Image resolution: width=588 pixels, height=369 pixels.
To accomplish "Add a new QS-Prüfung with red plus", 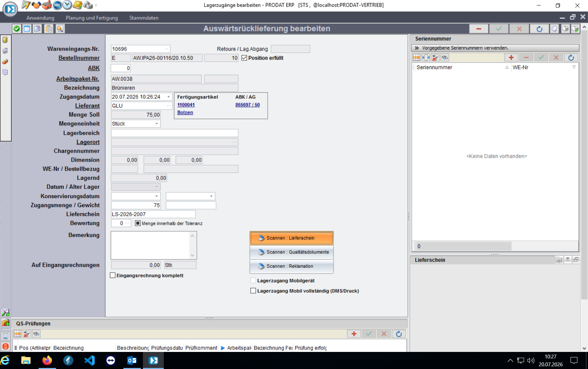I will click(x=354, y=334).
